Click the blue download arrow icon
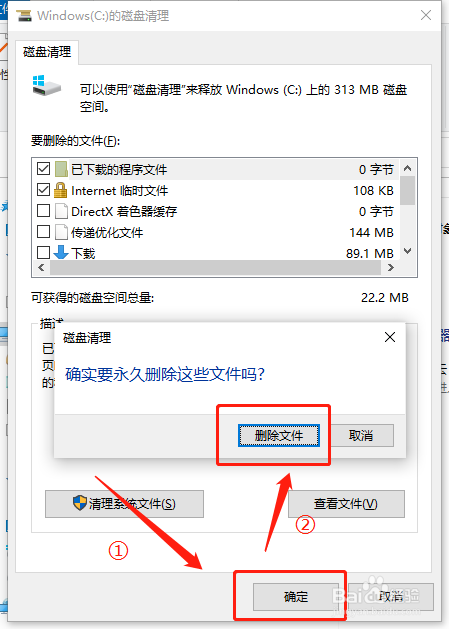The image size is (449, 629). pyautogui.click(x=61, y=252)
